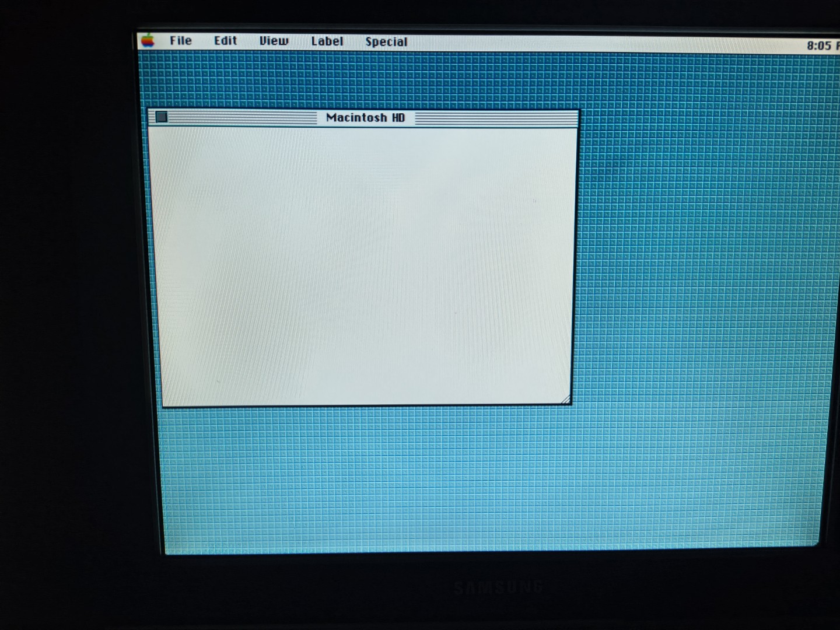The height and width of the screenshot is (630, 840).
Task: Close the Macintosh HD window
Action: point(162,117)
